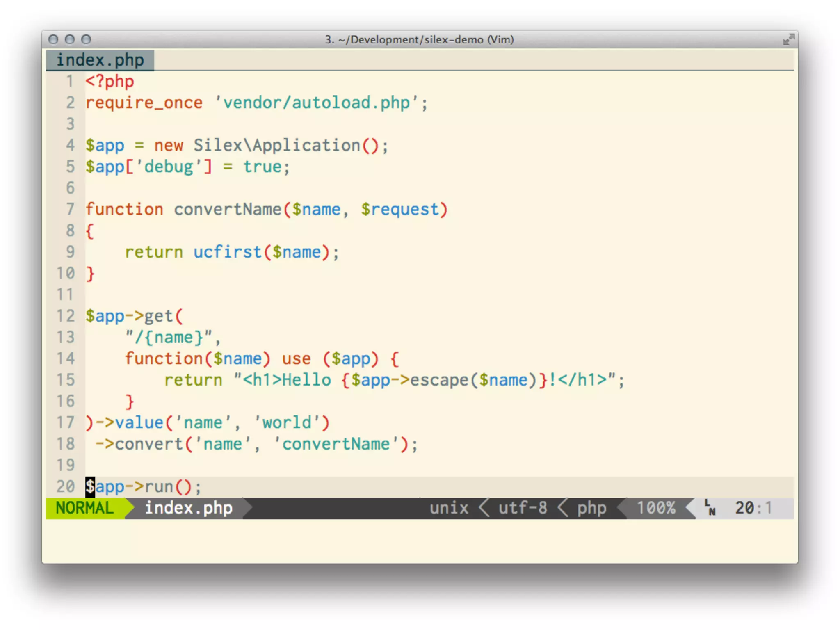Viewport: 840px width, 630px height.
Task: Click the green zoom window button
Action: (x=86, y=39)
